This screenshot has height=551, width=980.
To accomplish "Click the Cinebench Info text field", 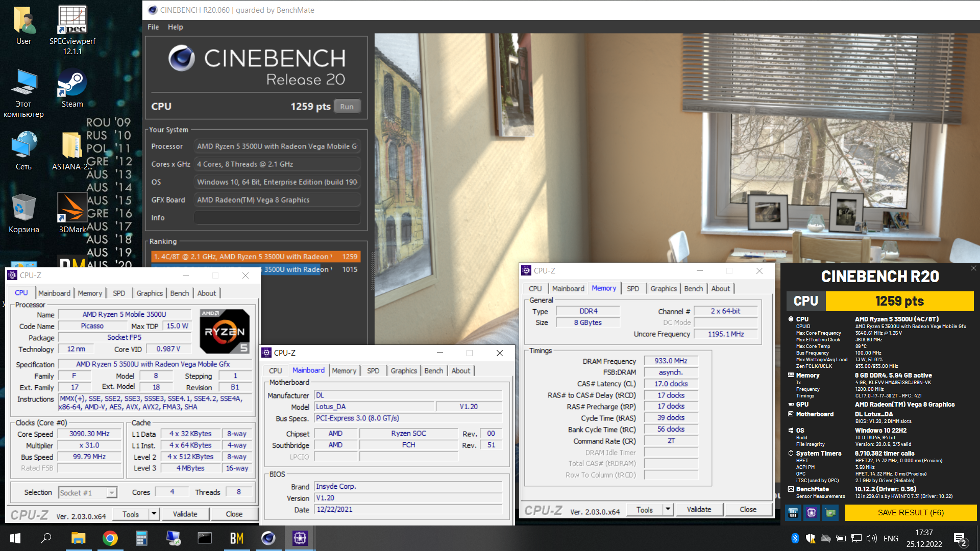I will [277, 218].
